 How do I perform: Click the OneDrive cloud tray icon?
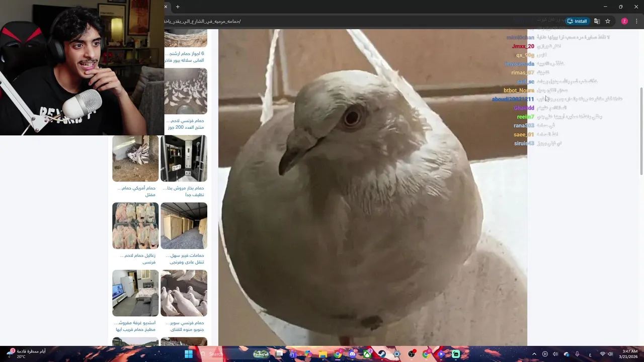567,354
